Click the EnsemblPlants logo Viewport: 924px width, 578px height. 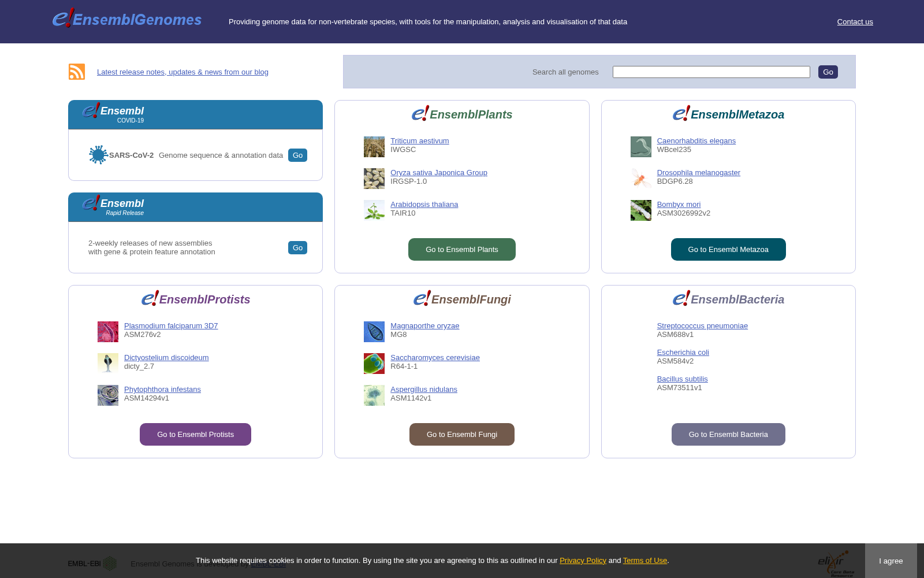coord(462,114)
